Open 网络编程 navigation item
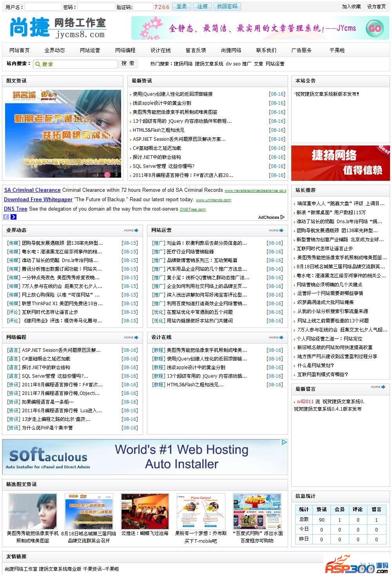Viewport: 392px width, 575px height. click(x=125, y=50)
